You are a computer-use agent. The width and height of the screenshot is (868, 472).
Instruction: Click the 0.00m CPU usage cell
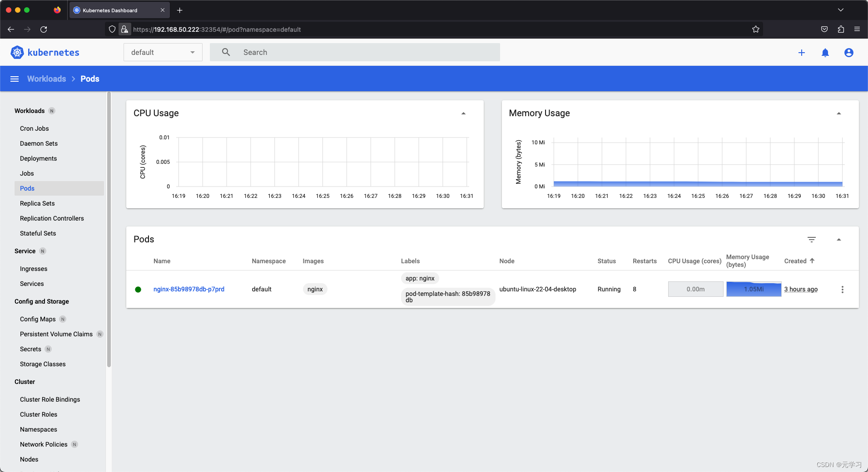695,289
